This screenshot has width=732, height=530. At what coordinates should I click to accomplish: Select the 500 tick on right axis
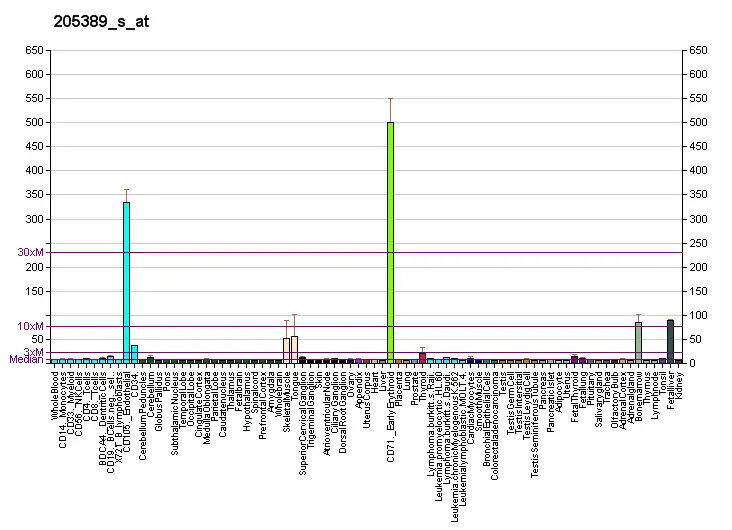coord(697,122)
